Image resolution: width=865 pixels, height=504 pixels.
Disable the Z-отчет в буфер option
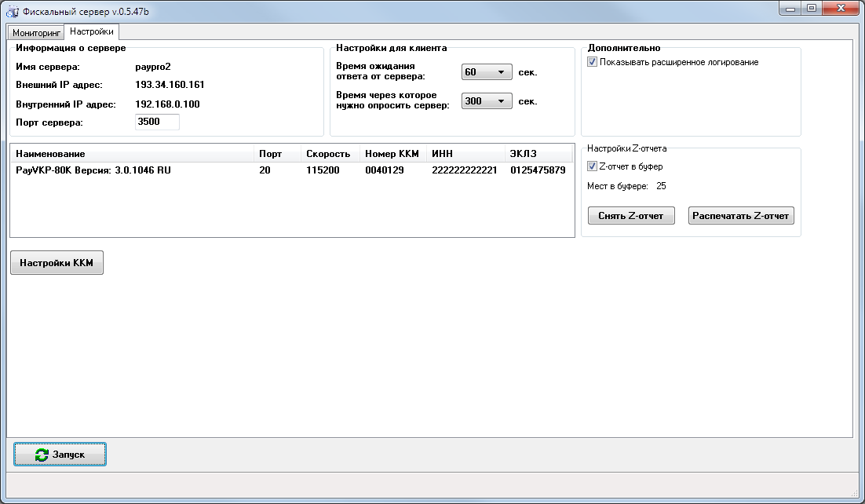click(x=593, y=166)
